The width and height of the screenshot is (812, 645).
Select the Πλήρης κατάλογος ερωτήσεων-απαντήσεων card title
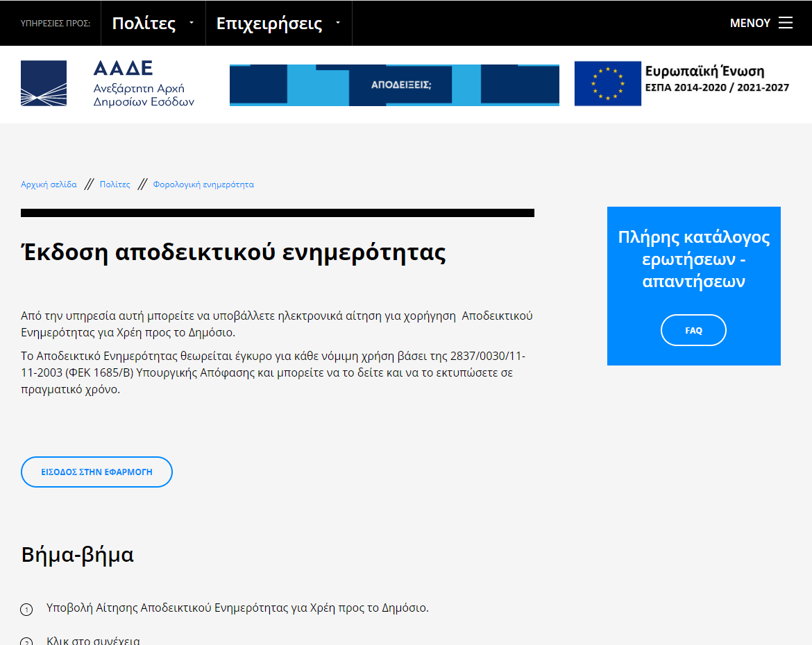pyautogui.click(x=694, y=259)
